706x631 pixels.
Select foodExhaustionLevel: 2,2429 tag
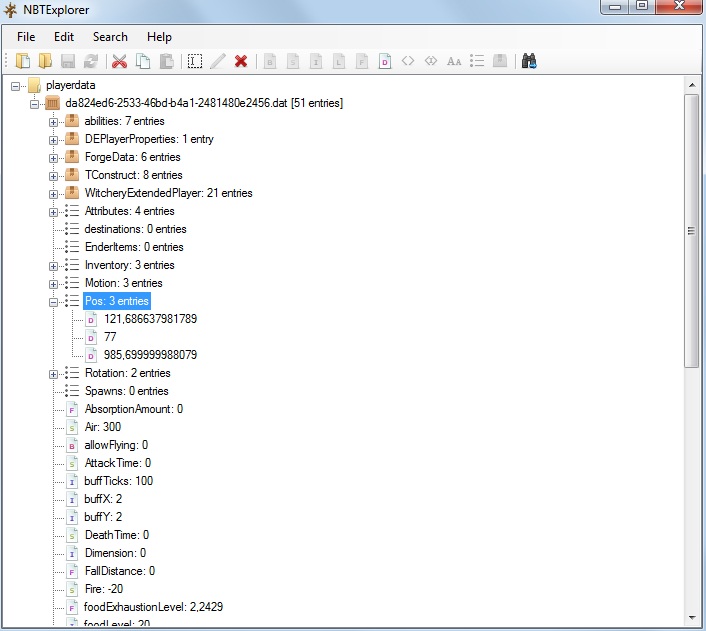tap(153, 607)
